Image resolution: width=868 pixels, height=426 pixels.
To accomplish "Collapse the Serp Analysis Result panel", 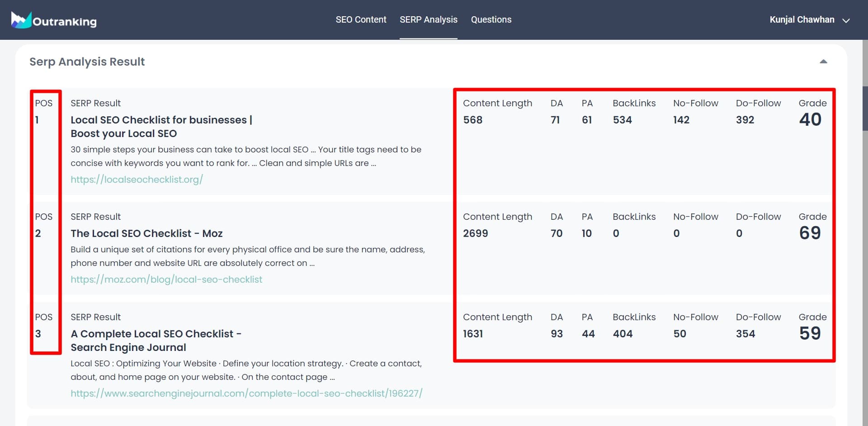I will point(823,62).
